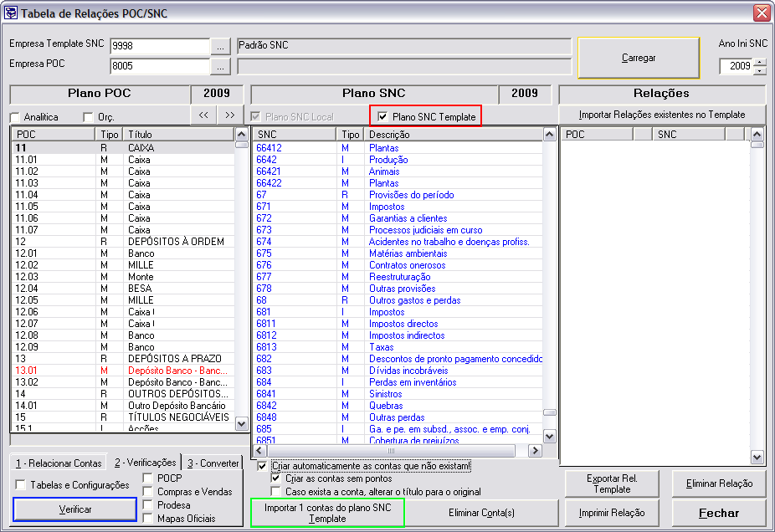Click SNC horizontal scrollbar left arrow

pos(259,451)
